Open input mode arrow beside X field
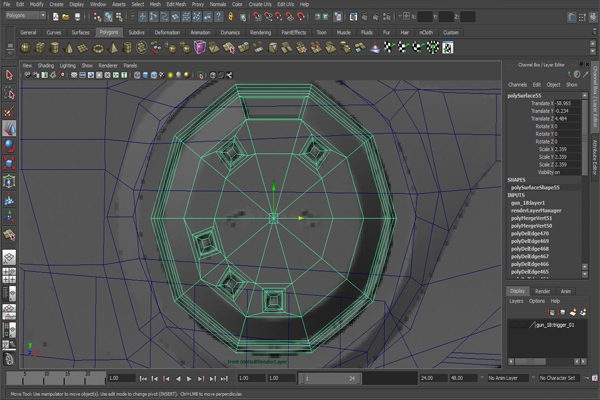This screenshot has width=600, height=400. click(x=400, y=16)
